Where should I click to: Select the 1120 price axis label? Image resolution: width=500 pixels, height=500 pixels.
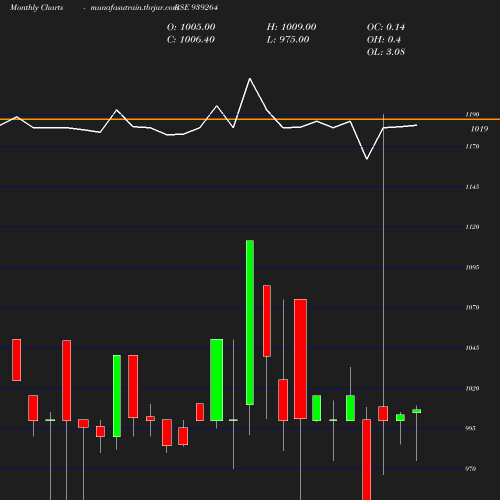coord(472,227)
